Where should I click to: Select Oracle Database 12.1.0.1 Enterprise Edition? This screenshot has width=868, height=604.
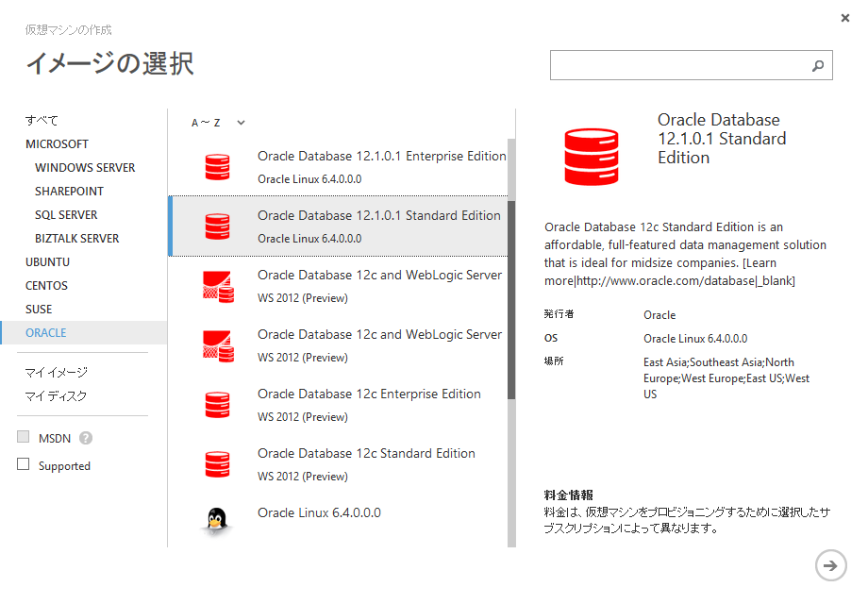tap(338, 167)
